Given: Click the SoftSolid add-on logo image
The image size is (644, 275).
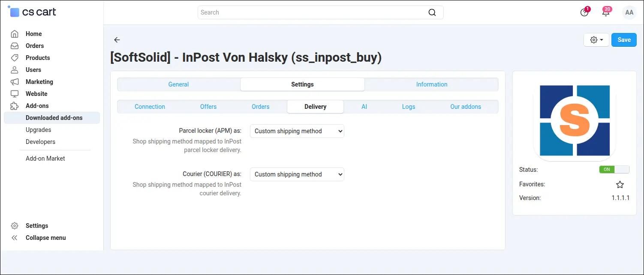Looking at the screenshot, I should (575, 120).
